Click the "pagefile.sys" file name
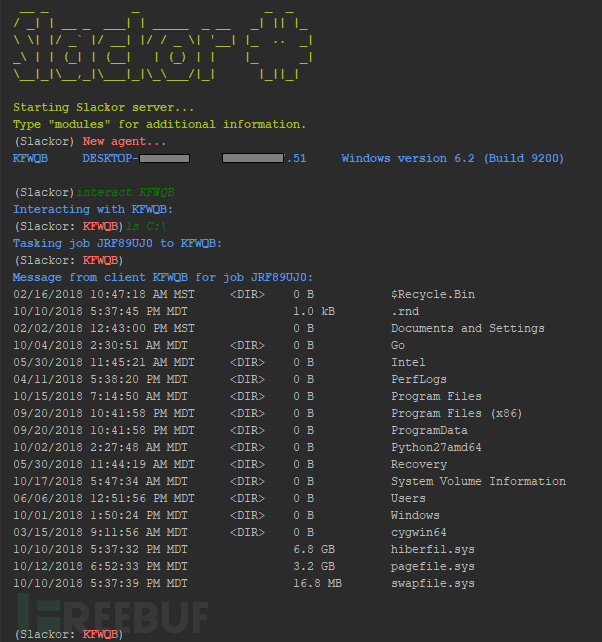Screen dimensions: 602x642 pyautogui.click(x=433, y=567)
